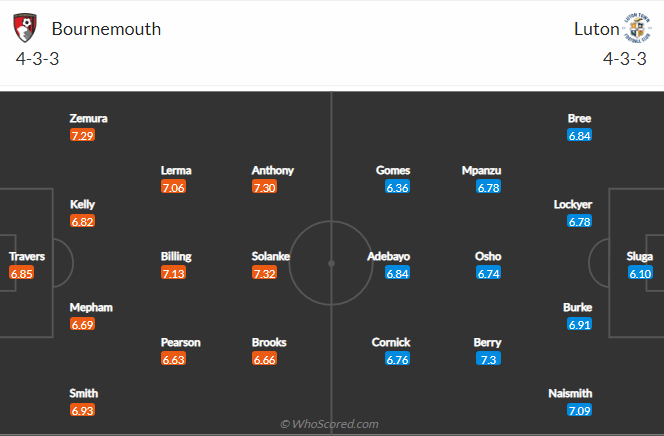Select player Mepham's name label

click(x=91, y=307)
